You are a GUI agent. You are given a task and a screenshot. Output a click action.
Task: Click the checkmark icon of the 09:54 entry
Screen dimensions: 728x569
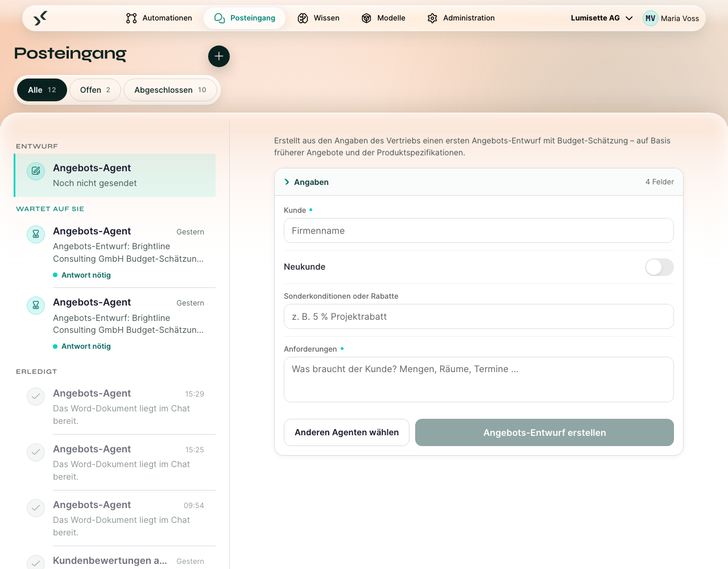click(x=36, y=508)
